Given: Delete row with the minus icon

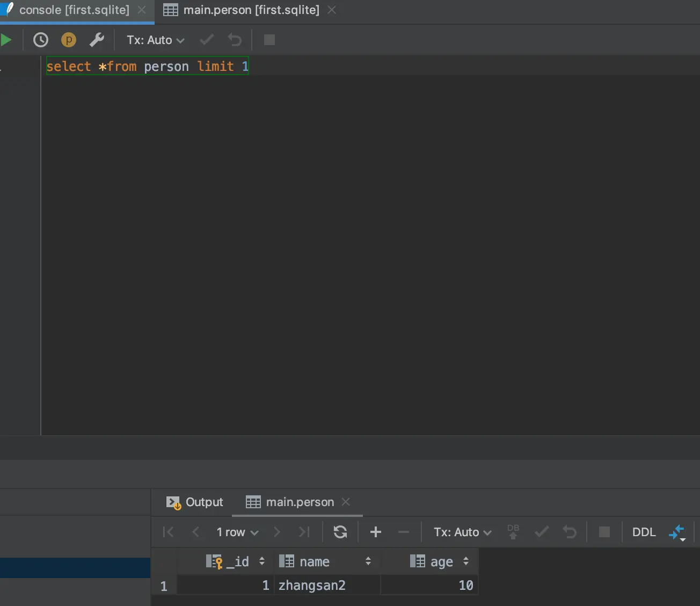Looking at the screenshot, I should (404, 532).
